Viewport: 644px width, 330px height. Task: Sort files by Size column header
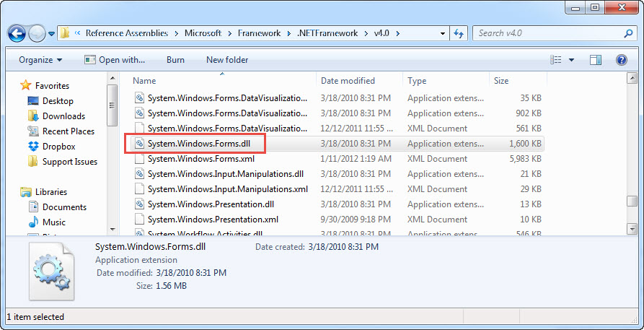coord(501,81)
